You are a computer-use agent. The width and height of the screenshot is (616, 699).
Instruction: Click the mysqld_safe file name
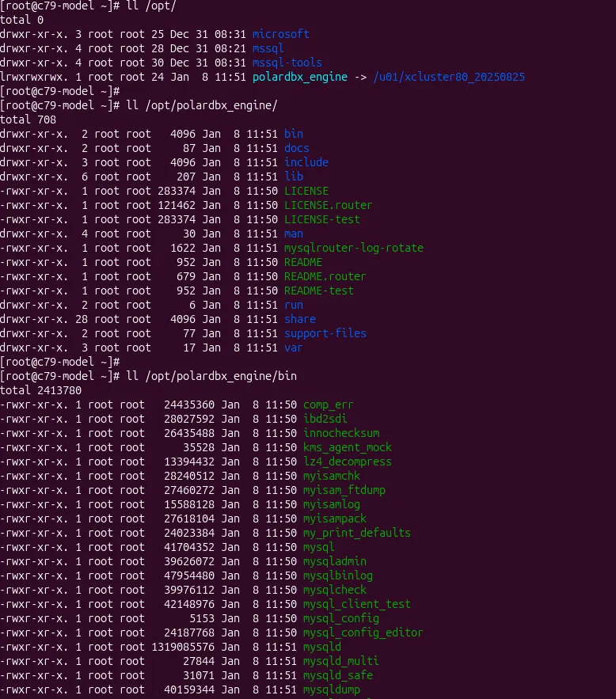tap(337, 675)
